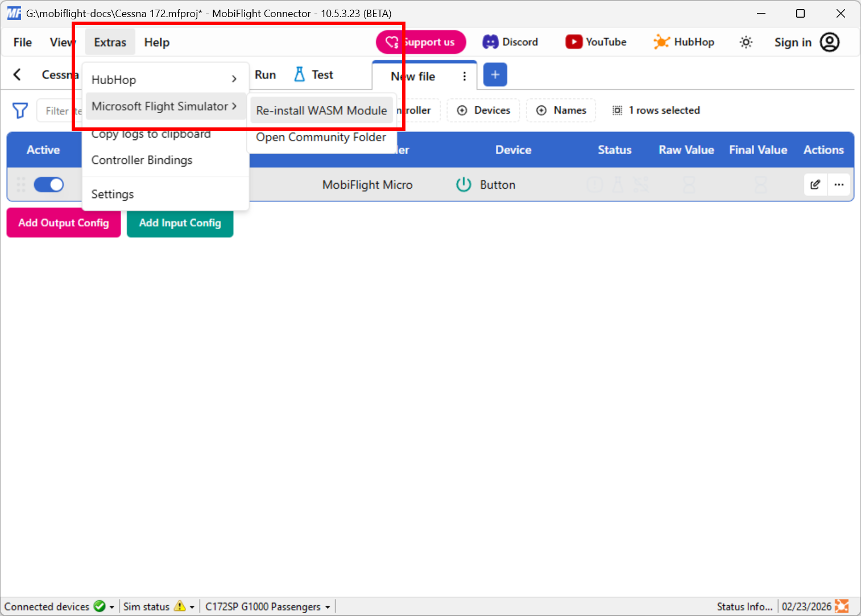
Task: Open Settings from the Extras menu
Action: [113, 194]
